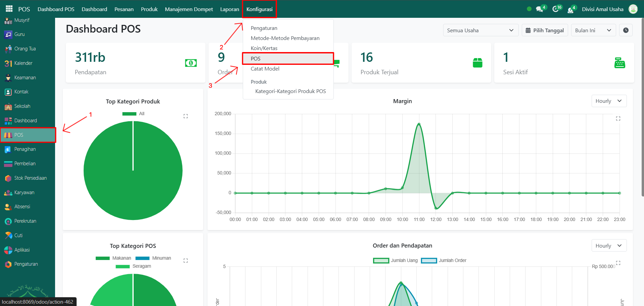
Task: Open the Kalender app in sidebar
Action: pyautogui.click(x=23, y=63)
